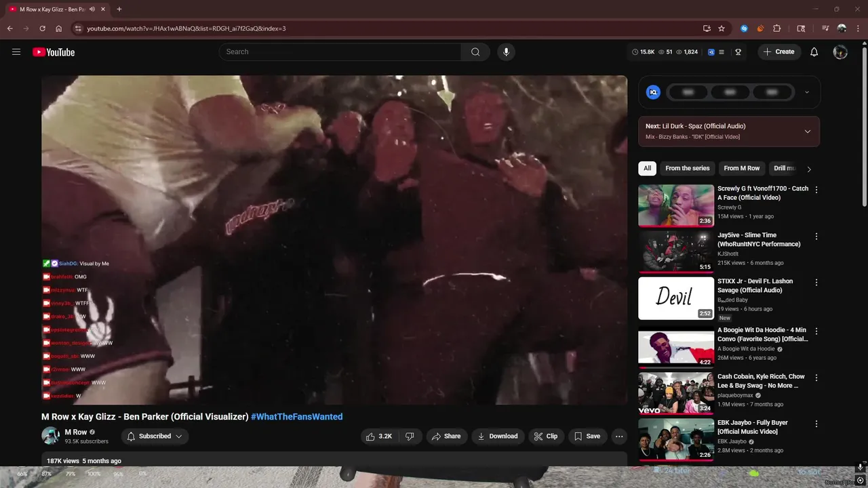The width and height of the screenshot is (868, 488).
Task: Open the Screwly G Catch A Face thumbnail
Action: (676, 205)
